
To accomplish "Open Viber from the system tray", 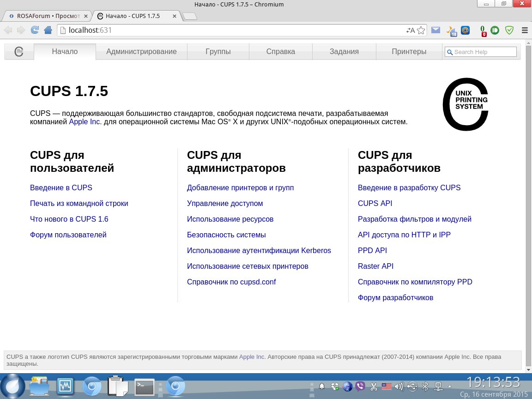I will tap(361, 387).
